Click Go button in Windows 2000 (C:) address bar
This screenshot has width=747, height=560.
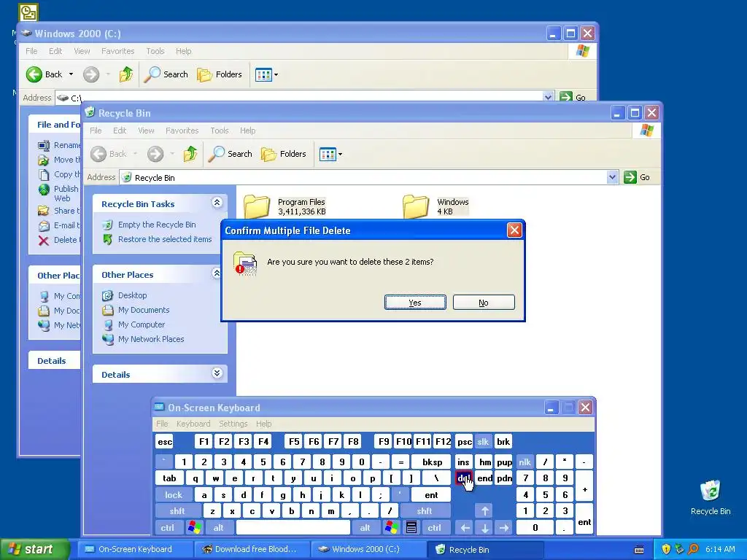[x=573, y=97]
